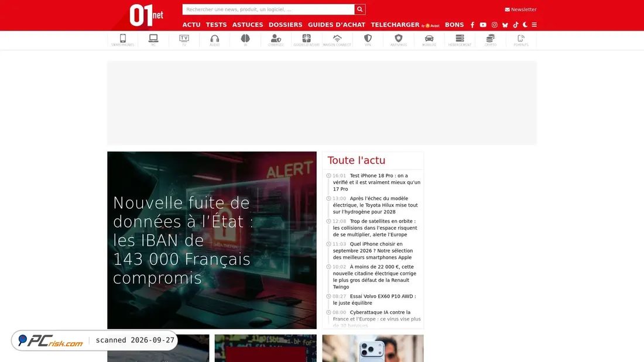Open the Audio headphones category

[214, 40]
